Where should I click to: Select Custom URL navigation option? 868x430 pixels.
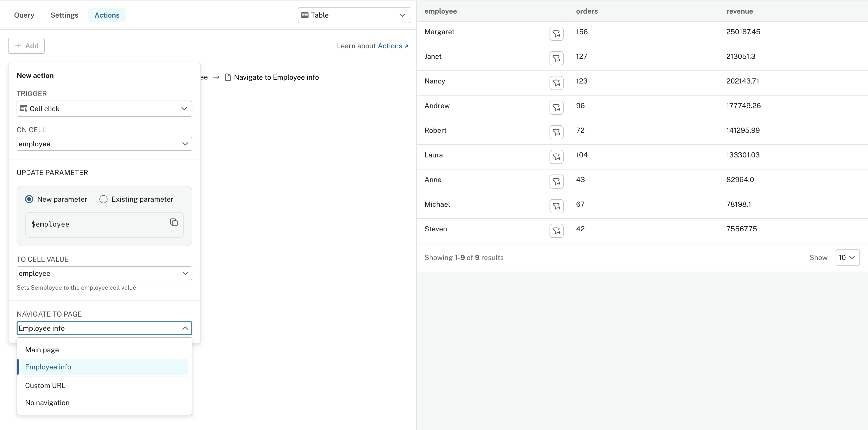[45, 385]
